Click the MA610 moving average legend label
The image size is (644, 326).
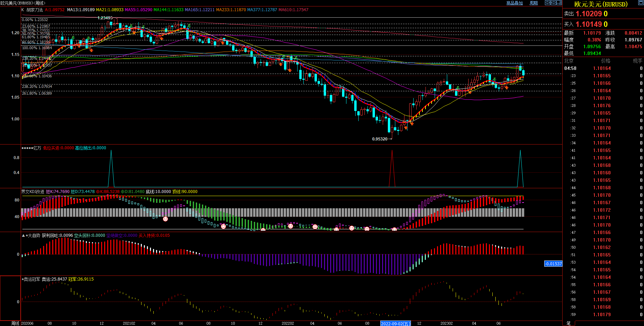pos(293,10)
